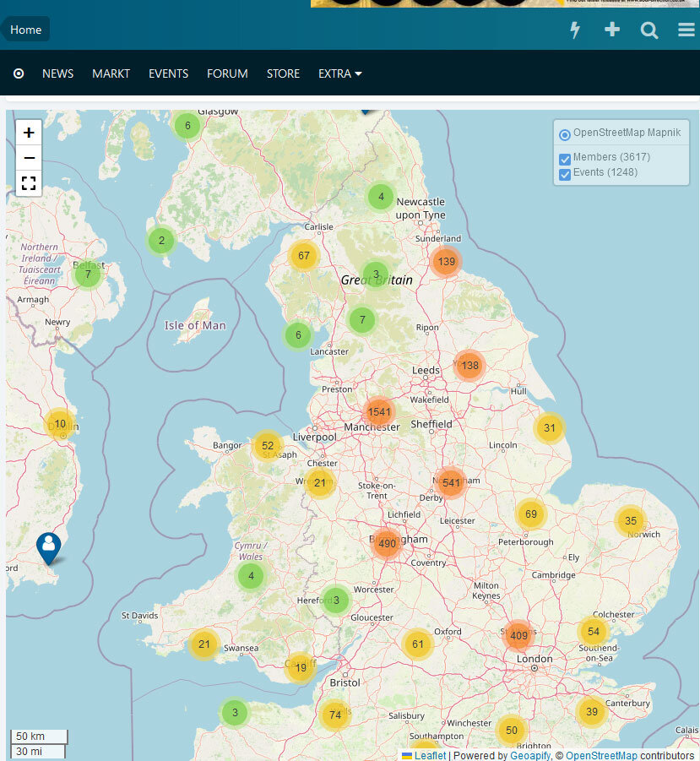Click the Great Britain map label
The height and width of the screenshot is (761, 700).
pos(377,280)
